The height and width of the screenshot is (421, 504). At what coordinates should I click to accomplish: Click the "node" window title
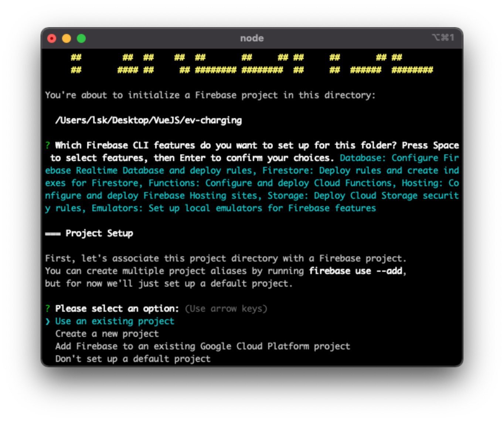(x=252, y=38)
